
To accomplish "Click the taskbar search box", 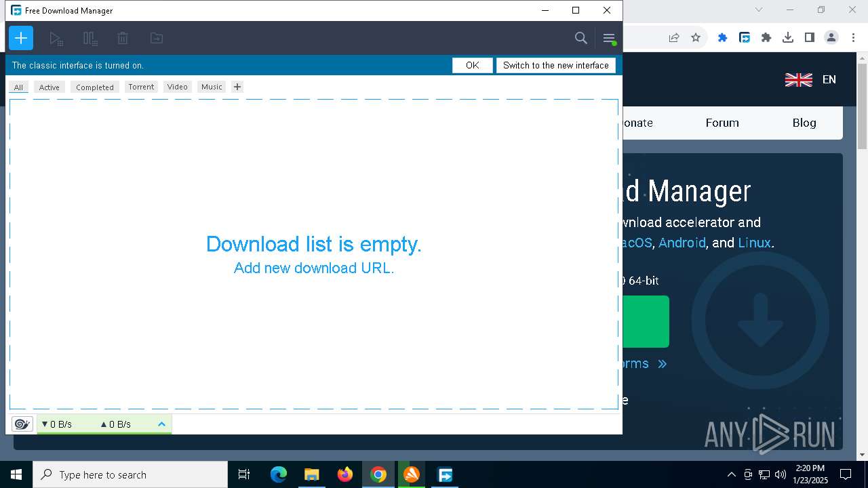I will click(130, 474).
